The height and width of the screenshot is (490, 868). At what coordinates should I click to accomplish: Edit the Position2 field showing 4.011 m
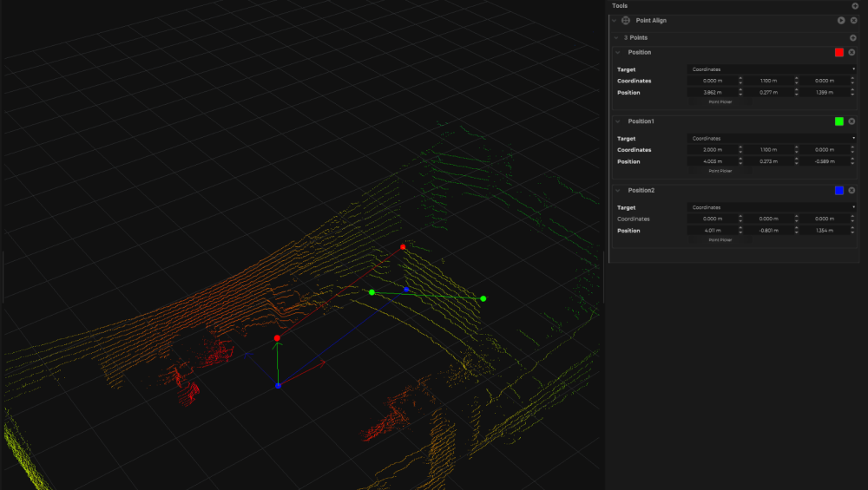(713, 232)
